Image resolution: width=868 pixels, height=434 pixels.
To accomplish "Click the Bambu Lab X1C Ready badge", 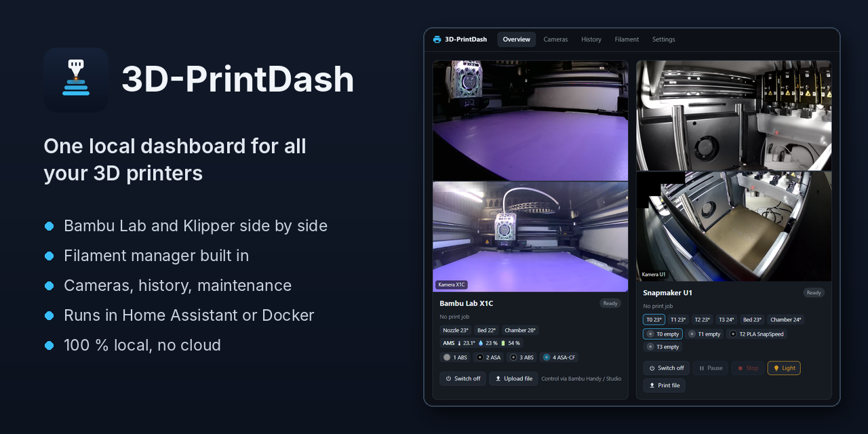I will pos(610,303).
